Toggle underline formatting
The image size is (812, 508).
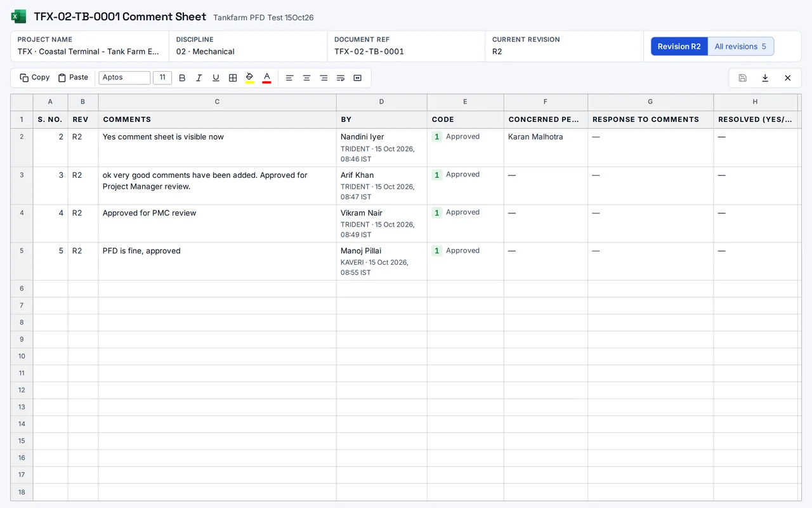click(x=216, y=77)
